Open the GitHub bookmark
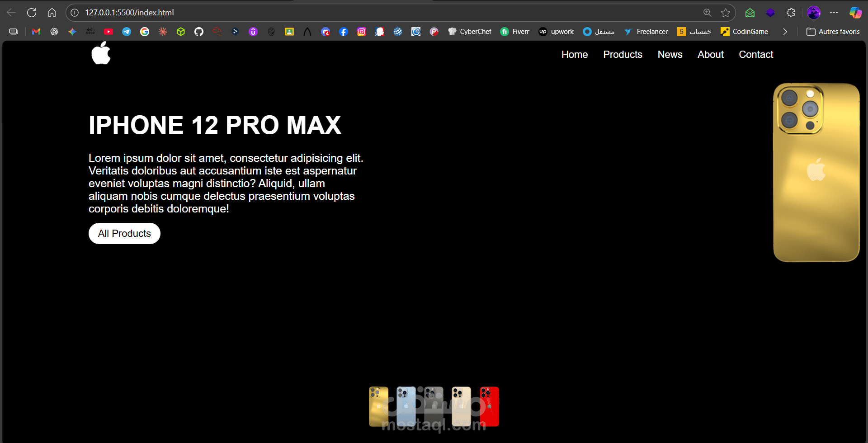Image resolution: width=868 pixels, height=443 pixels. (x=199, y=32)
